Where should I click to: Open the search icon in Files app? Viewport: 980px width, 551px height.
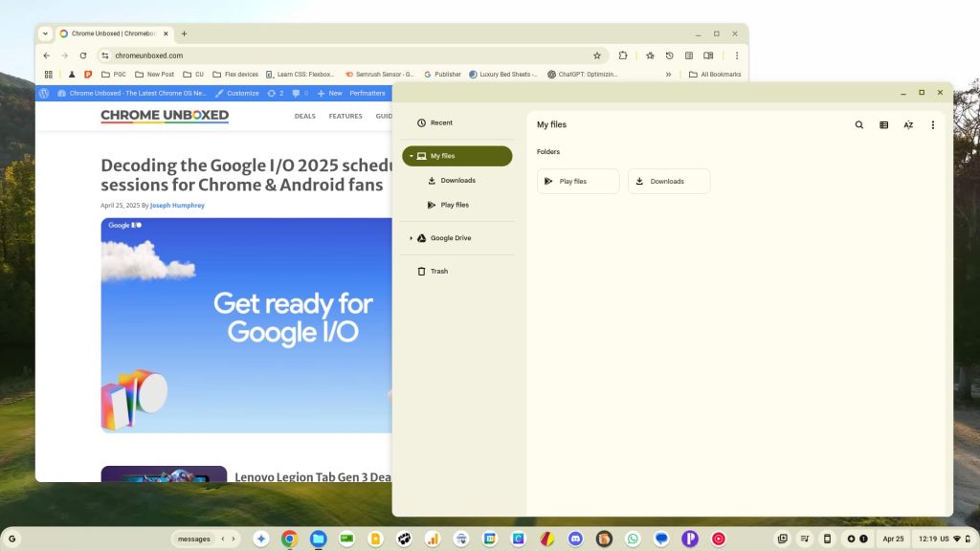pos(859,125)
